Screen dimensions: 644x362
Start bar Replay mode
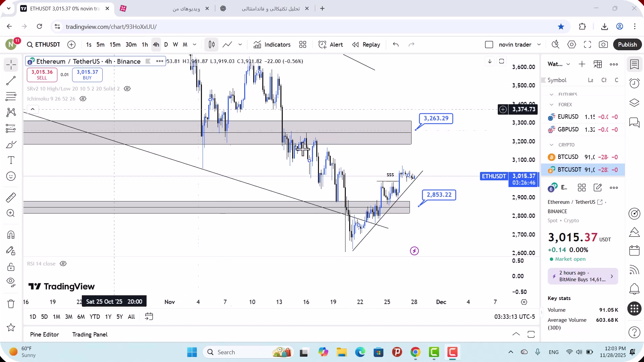tap(366, 45)
